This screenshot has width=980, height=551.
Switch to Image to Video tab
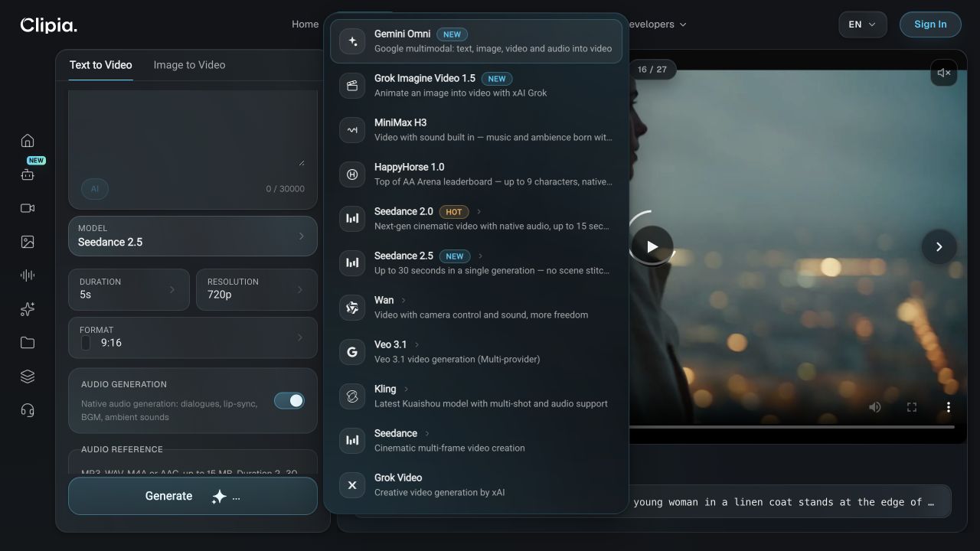point(189,65)
